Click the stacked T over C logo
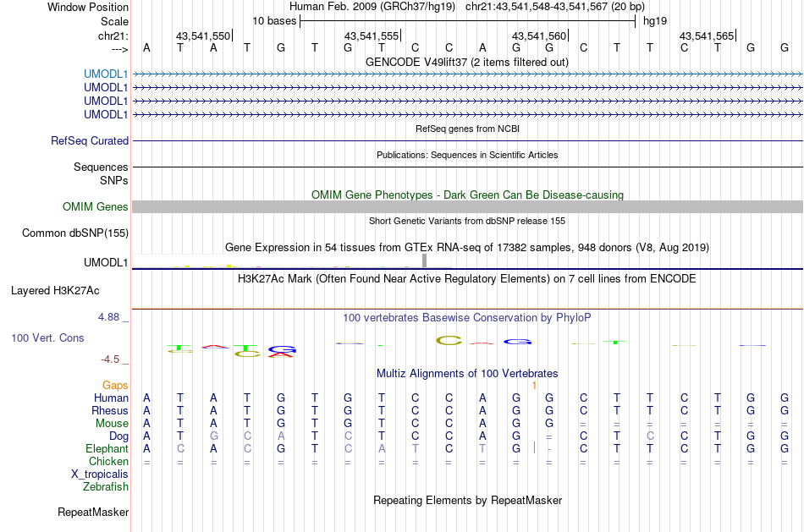Viewport: 804px width, 532px height. click(x=247, y=351)
